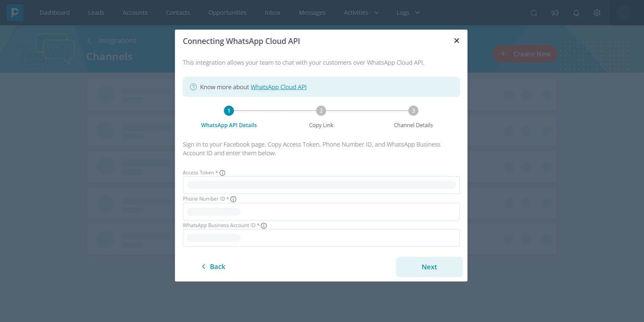Open the Messages section
Screen dimensions: 644x322
coord(312,13)
